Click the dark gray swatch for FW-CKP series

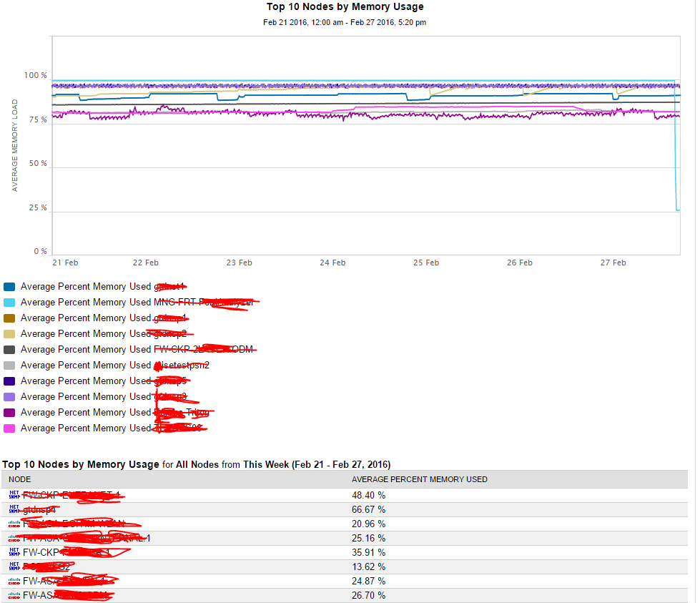click(x=9, y=350)
